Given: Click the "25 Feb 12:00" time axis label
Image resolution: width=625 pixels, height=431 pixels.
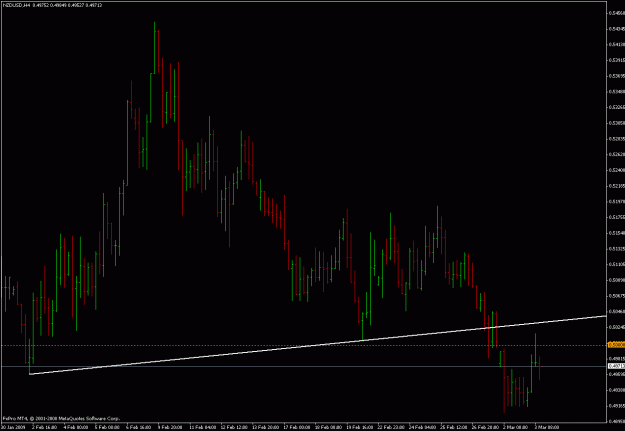Looking at the screenshot, I should (x=453, y=427).
